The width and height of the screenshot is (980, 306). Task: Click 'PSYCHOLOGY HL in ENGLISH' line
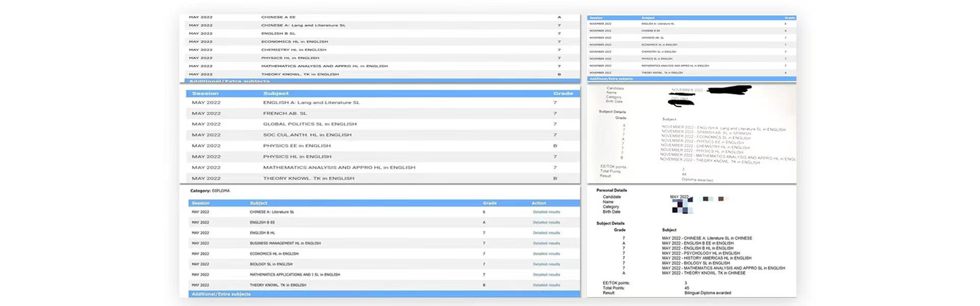[x=701, y=253]
